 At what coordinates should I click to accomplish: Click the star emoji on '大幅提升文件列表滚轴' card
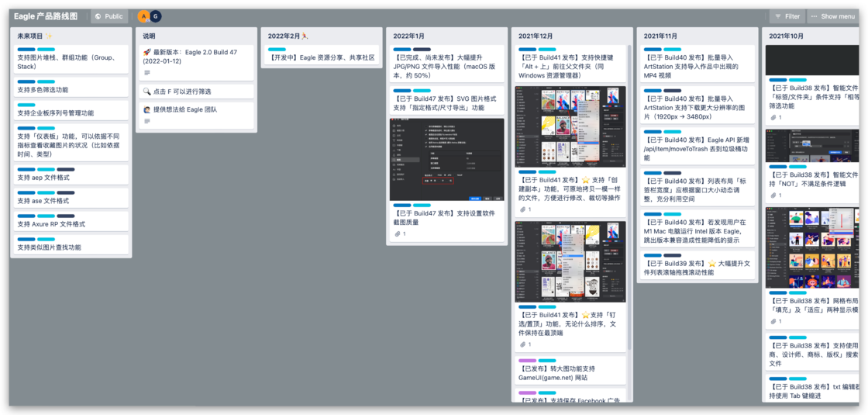[712, 263]
